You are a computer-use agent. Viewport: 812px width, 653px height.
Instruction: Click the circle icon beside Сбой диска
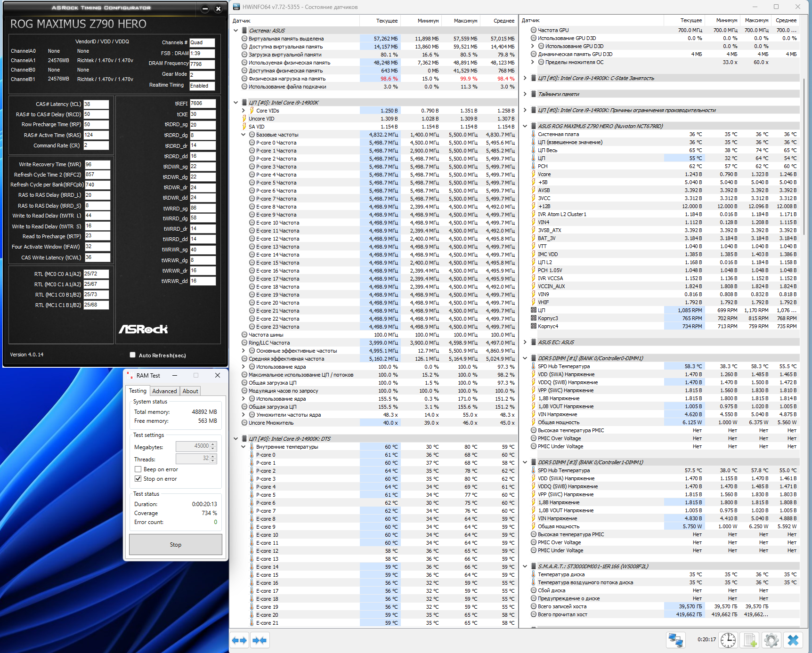tap(534, 590)
